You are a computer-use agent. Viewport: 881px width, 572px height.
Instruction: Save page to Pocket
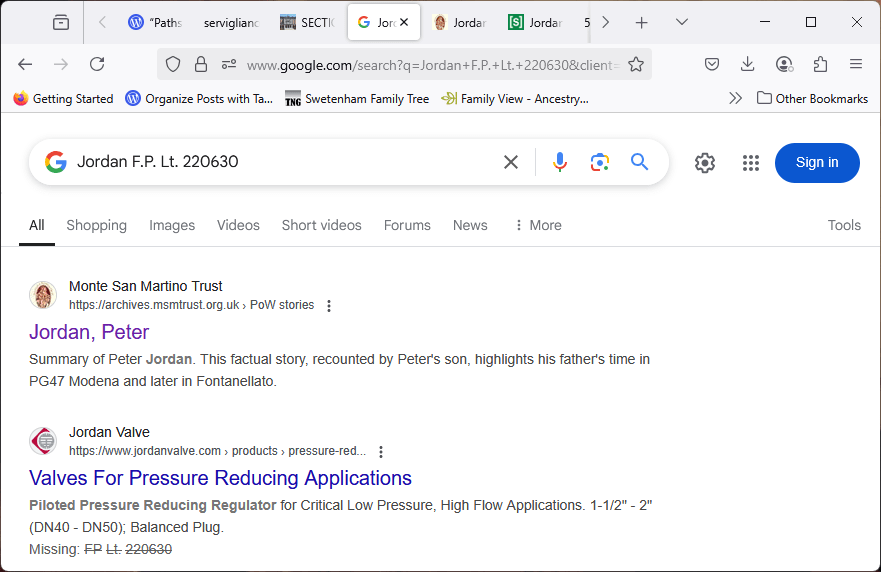pyautogui.click(x=711, y=64)
